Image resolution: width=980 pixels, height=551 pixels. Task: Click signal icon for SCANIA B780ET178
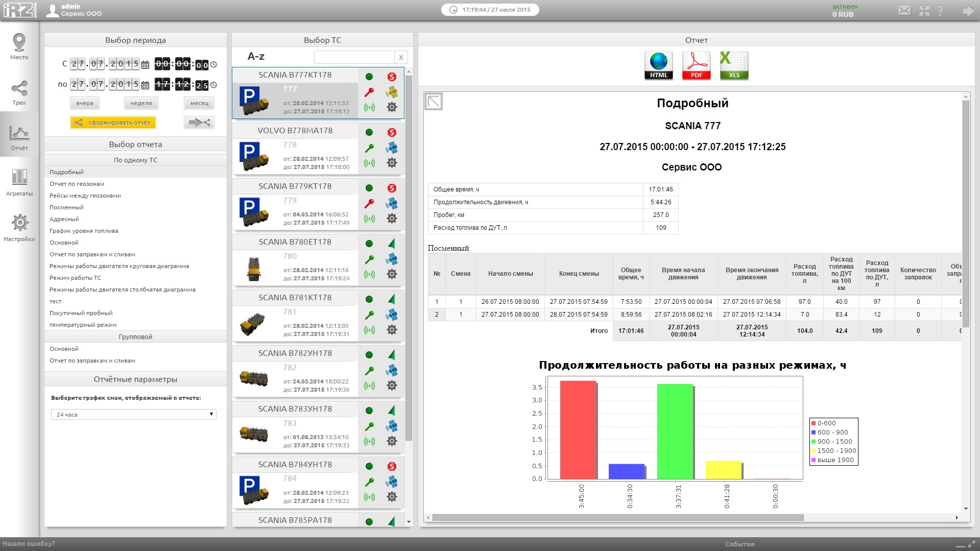point(369,274)
